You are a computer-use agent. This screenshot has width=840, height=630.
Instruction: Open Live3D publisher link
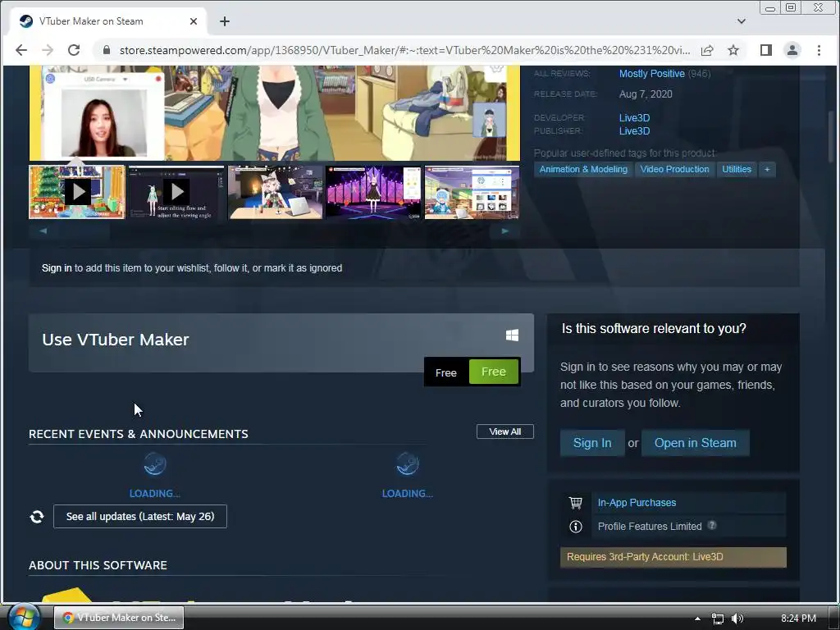(634, 130)
